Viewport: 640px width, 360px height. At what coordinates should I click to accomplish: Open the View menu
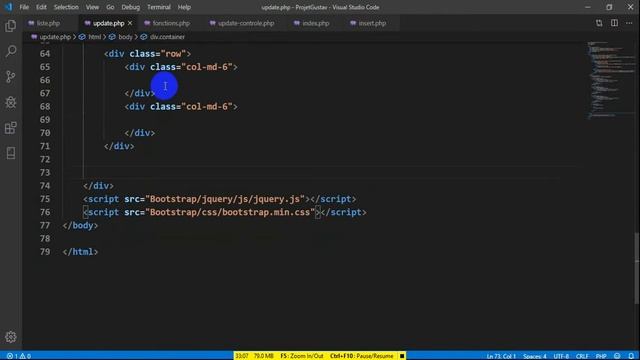[x=92, y=7]
